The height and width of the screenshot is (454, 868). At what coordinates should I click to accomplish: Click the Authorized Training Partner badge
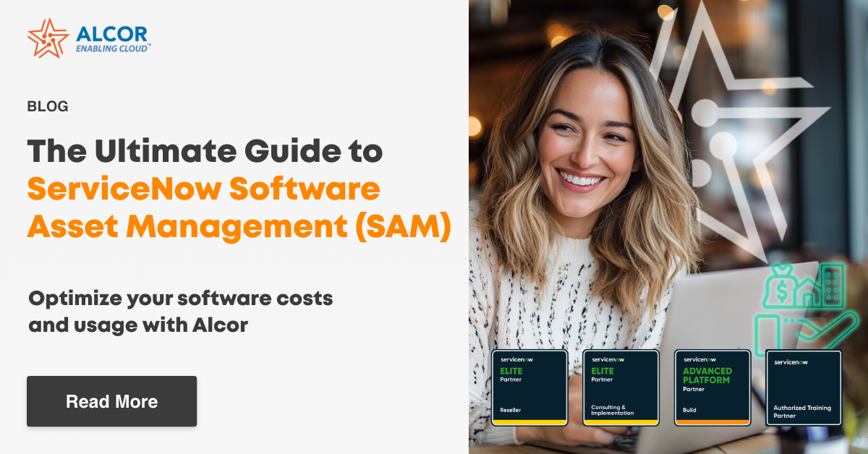[804, 386]
